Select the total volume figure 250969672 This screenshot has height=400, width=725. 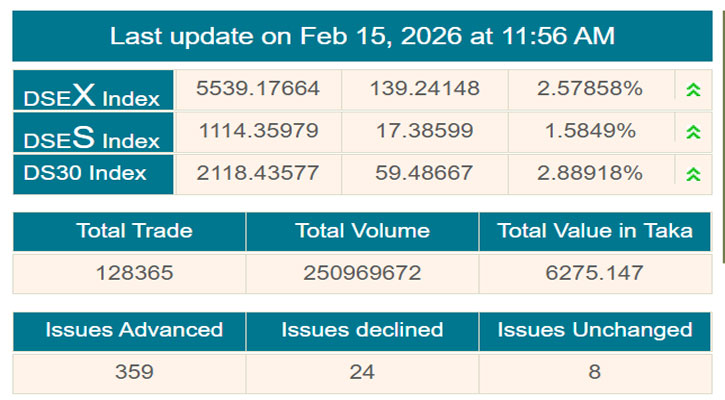click(x=362, y=273)
